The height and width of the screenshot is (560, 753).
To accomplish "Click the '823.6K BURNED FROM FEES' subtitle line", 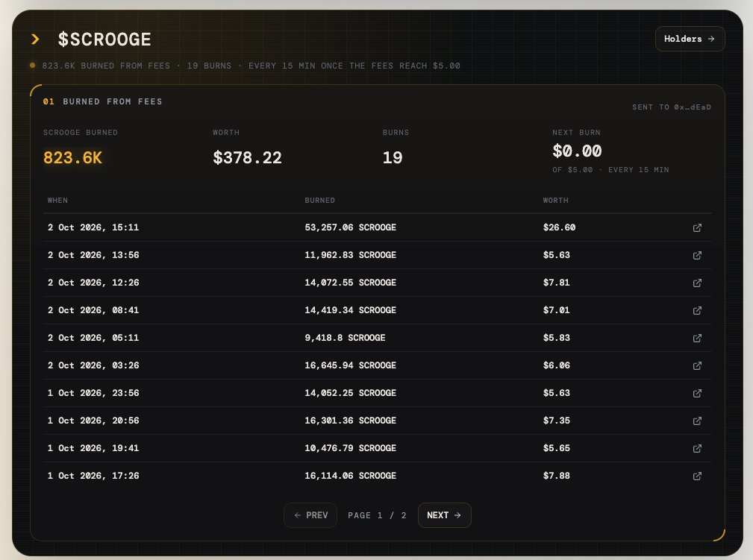I will click(x=251, y=66).
